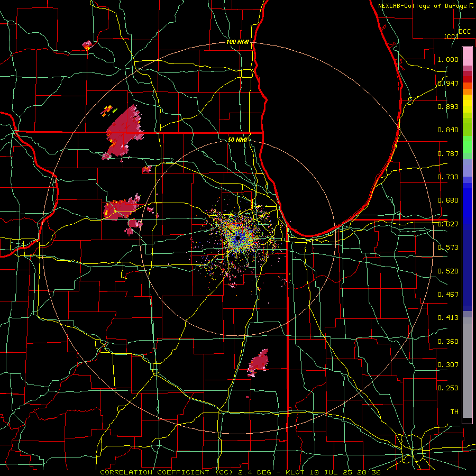
Task: Click the 0.253 scale value
Action: click(448, 388)
